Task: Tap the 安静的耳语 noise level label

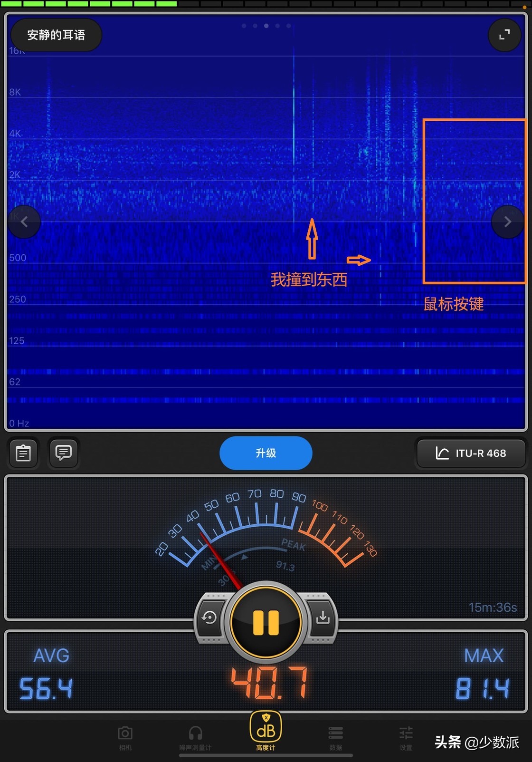Action: 56,35
